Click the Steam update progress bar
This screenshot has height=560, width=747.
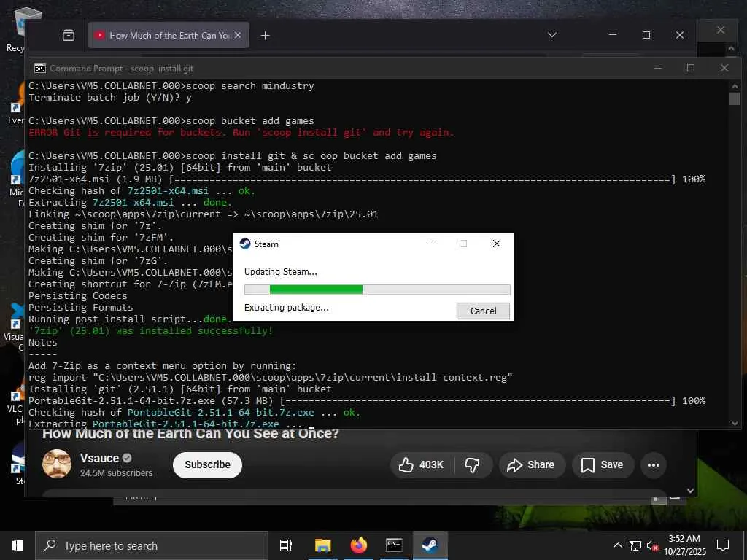377,289
